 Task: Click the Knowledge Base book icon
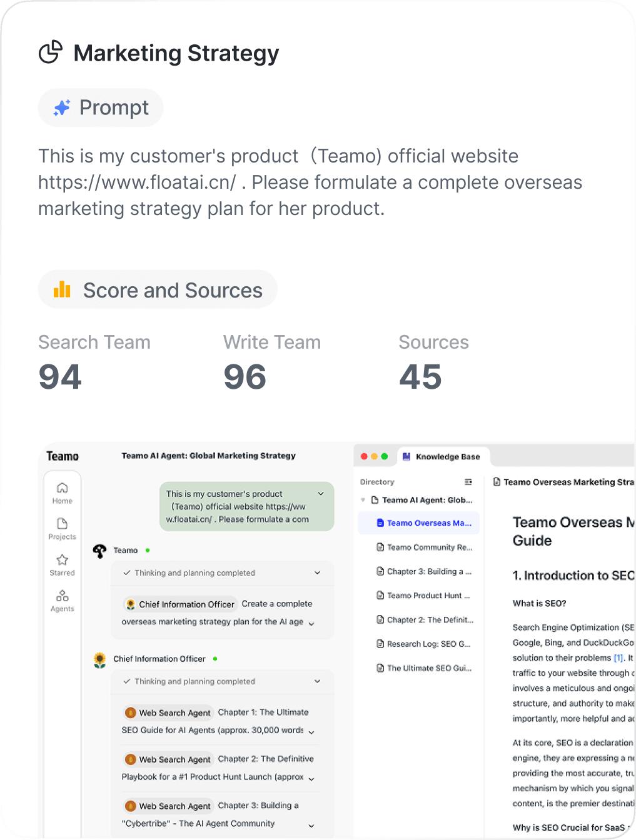(406, 456)
